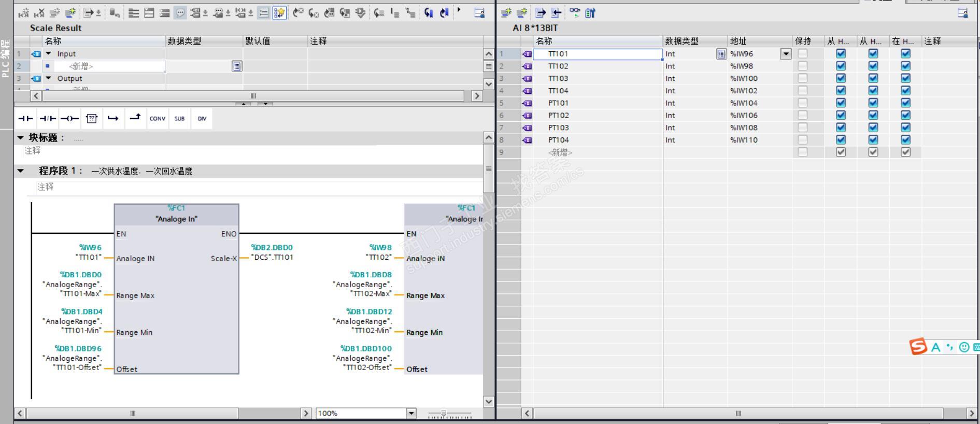Insert the CONV instruction
Image resolution: width=980 pixels, height=424 pixels.
158,119
